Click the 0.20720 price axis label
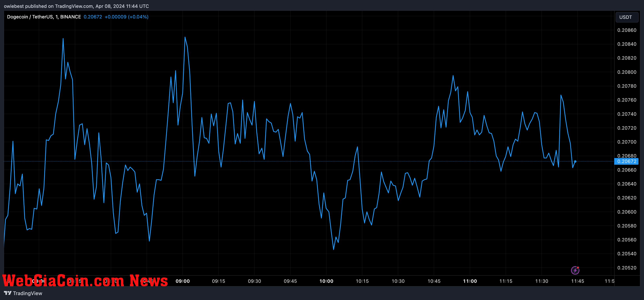 [627, 128]
